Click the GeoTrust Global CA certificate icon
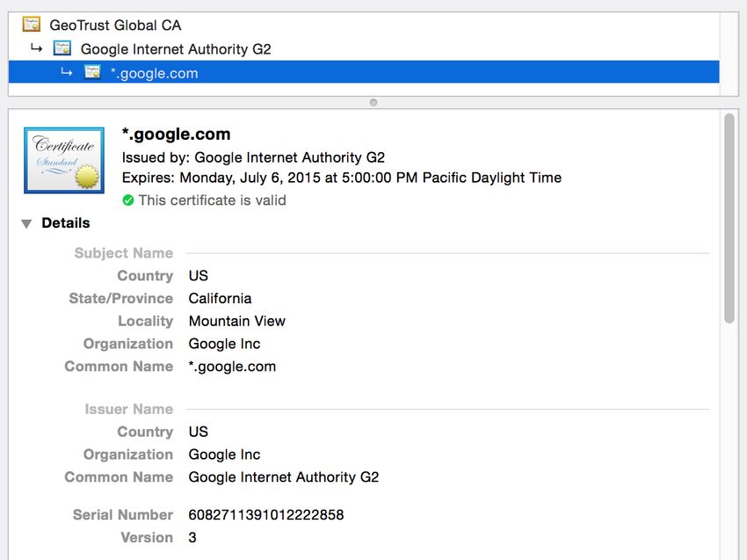Viewport: 747px width, 560px height. 32,25
